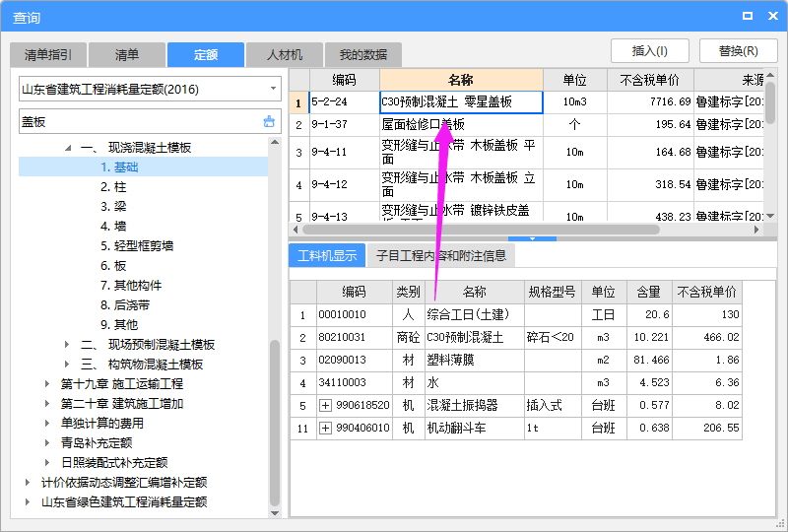The image size is (788, 532).
Task: Select material code 34110003
Action: click(354, 382)
